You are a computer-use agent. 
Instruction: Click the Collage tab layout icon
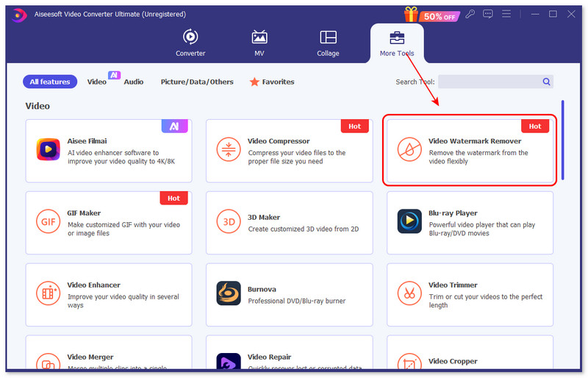point(328,38)
